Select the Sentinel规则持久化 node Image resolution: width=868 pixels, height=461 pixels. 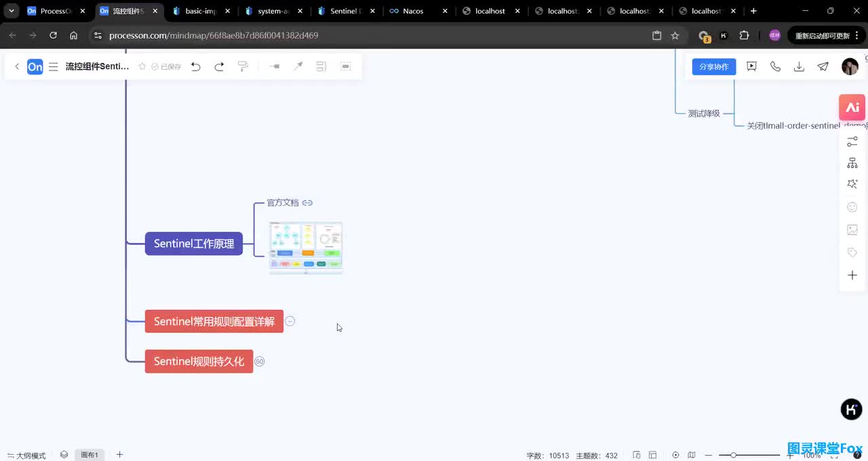tap(199, 361)
